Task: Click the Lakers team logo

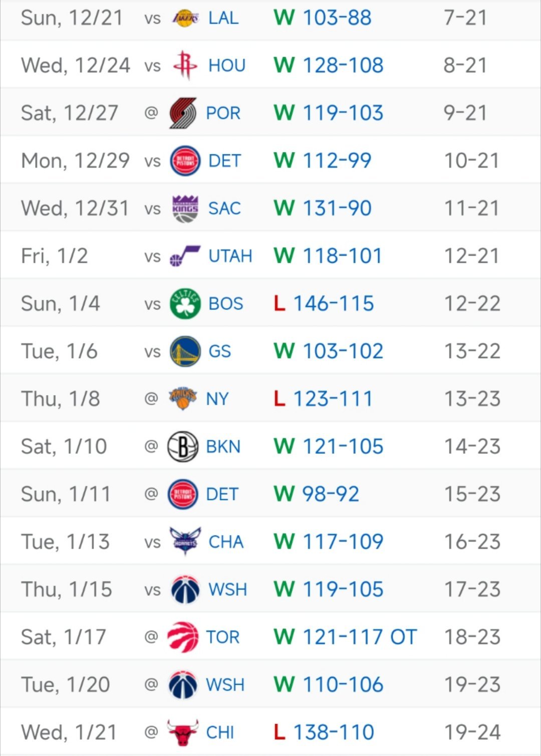Action: [x=185, y=19]
